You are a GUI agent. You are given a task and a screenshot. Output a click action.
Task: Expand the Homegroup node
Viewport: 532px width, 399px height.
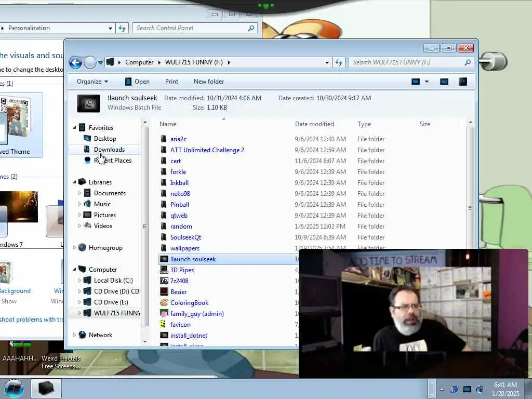tap(74, 248)
